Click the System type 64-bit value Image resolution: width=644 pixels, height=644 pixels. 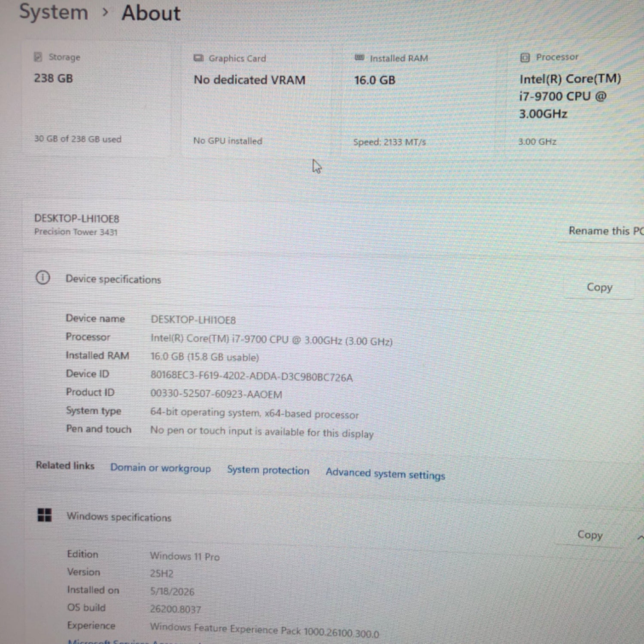click(x=254, y=413)
